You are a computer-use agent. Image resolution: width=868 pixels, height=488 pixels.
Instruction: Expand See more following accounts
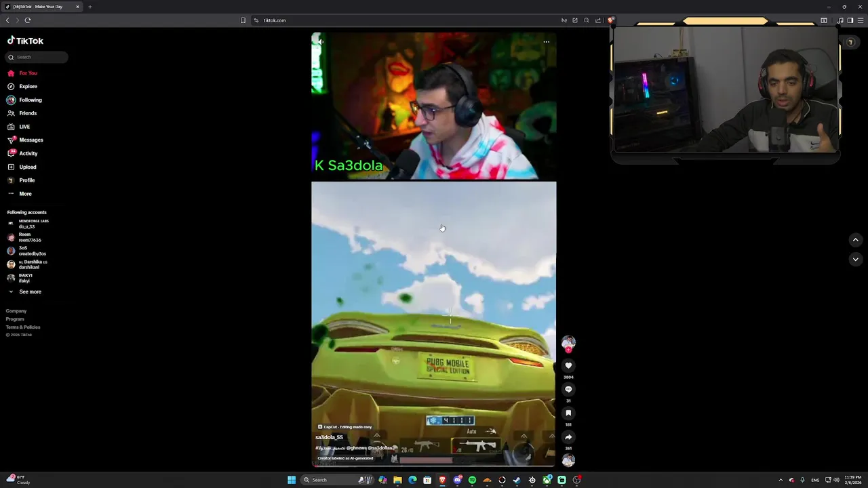pyautogui.click(x=24, y=291)
